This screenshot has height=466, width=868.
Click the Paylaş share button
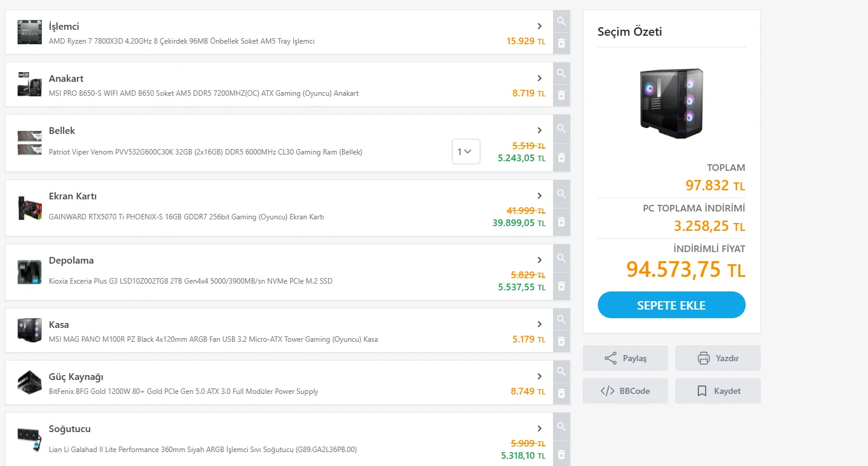pyautogui.click(x=625, y=358)
